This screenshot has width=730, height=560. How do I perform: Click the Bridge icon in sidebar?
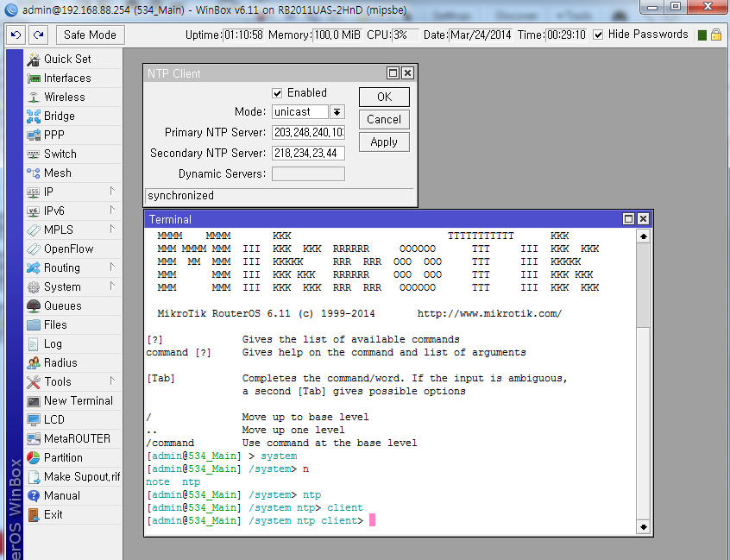(x=34, y=116)
